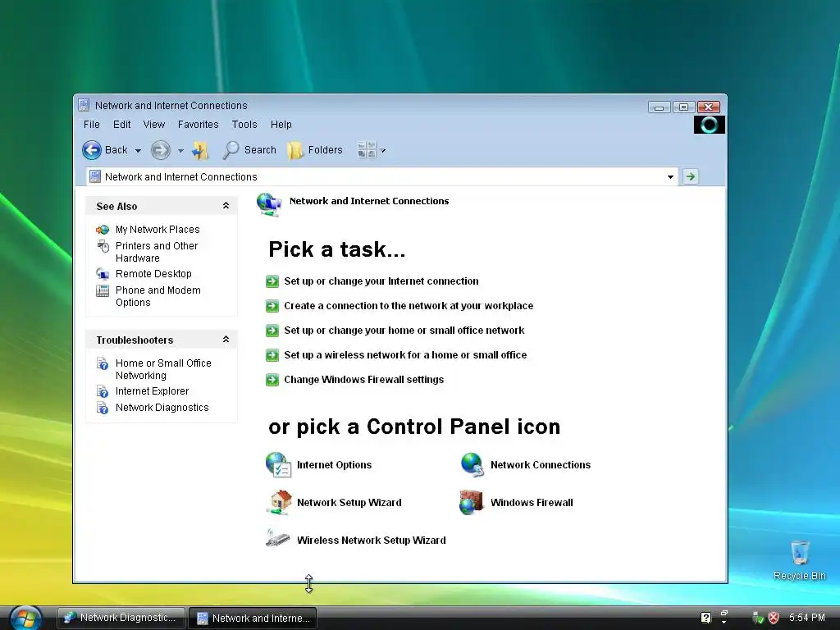The width and height of the screenshot is (840, 630).
Task: Click the green Go arrow button
Action: [691, 176]
